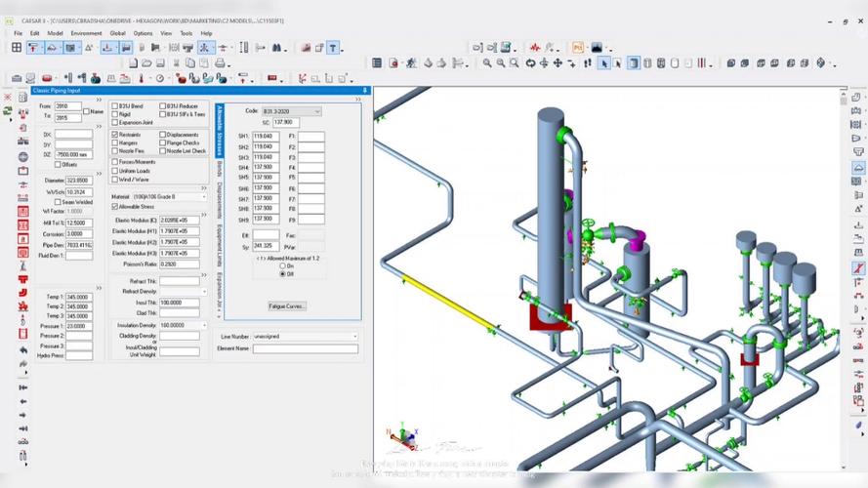Screen dimensions: 868x488
Task: Open the Model menu
Action: click(55, 33)
